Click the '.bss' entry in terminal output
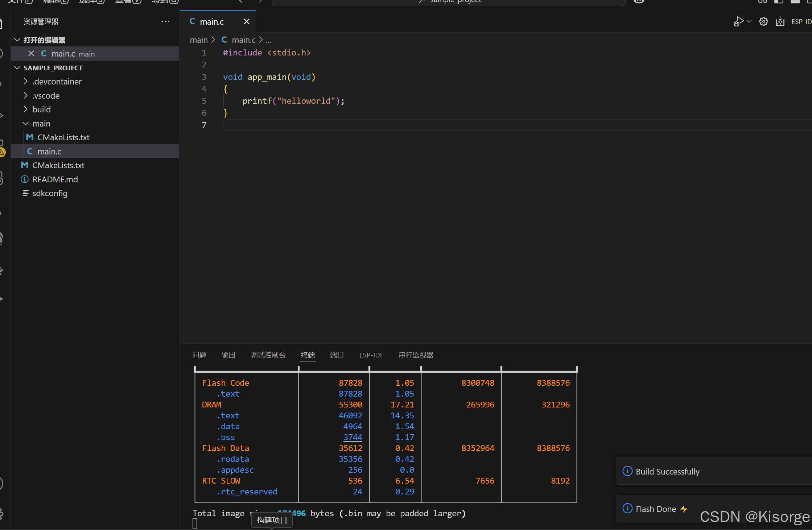 click(226, 437)
